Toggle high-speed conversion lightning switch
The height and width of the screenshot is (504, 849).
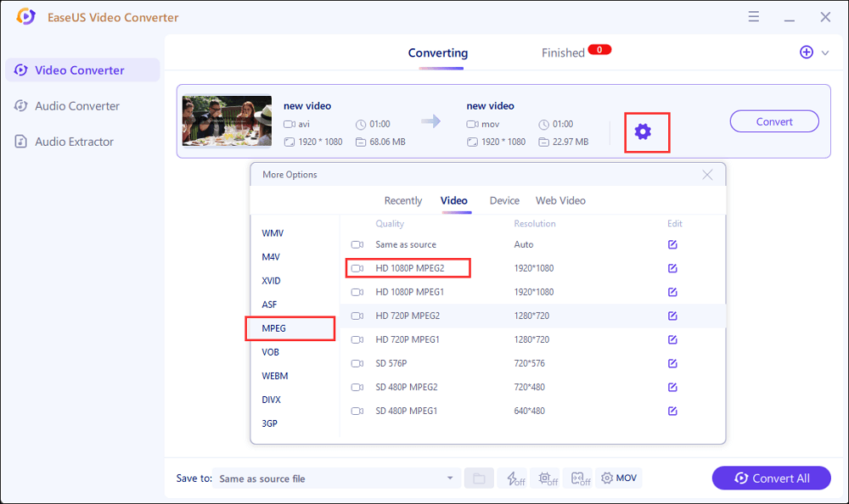click(x=513, y=479)
